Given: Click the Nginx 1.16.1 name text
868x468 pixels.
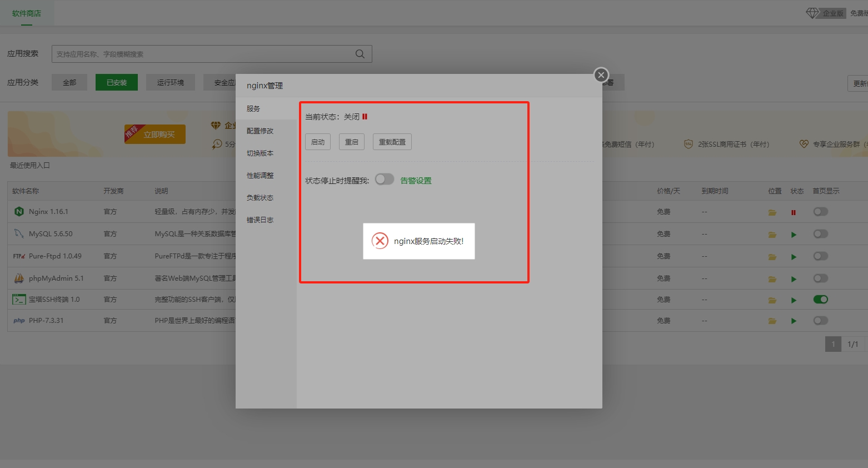Looking at the screenshot, I should tap(48, 212).
